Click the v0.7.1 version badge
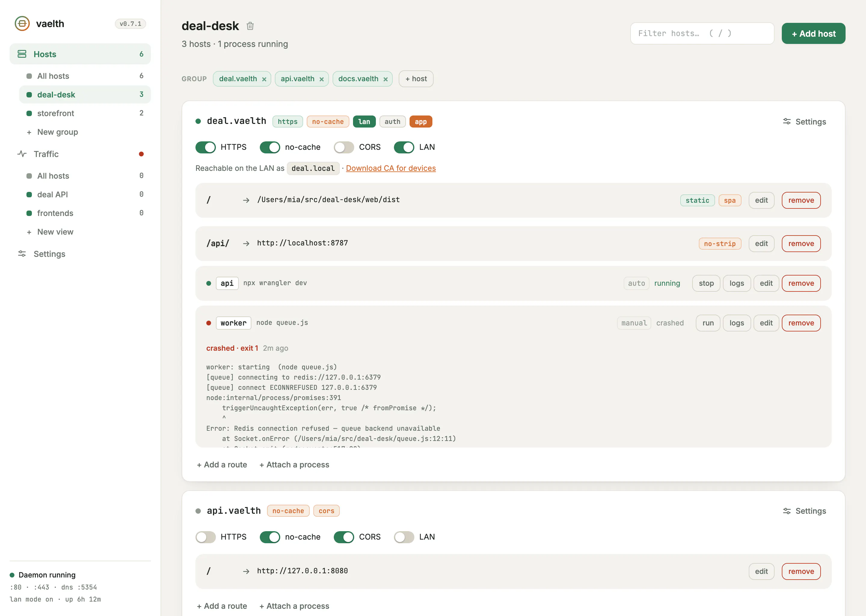 point(131,24)
